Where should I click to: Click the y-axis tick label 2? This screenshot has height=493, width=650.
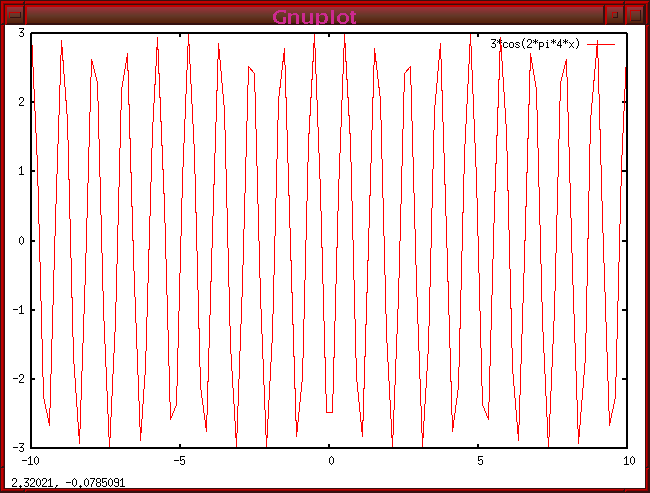pyautogui.click(x=21, y=102)
